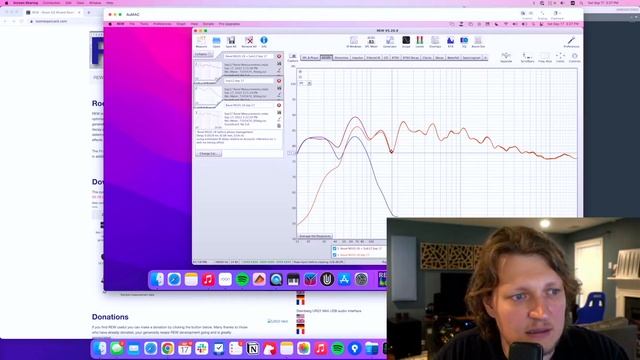Toggle graph Scrollbars icon
The image size is (640, 360).
(x=527, y=57)
